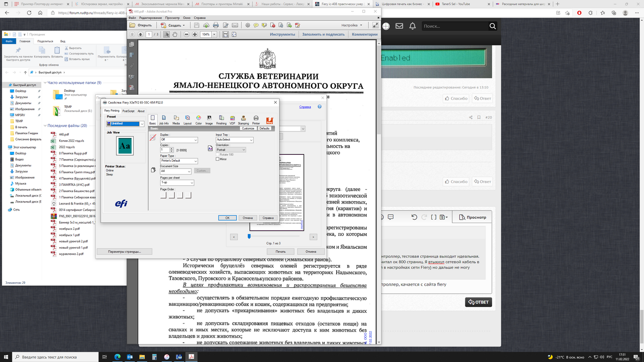The width and height of the screenshot is (644, 362).
Task: Zoom out with the minus icon in Acrobat
Action: [186, 34]
